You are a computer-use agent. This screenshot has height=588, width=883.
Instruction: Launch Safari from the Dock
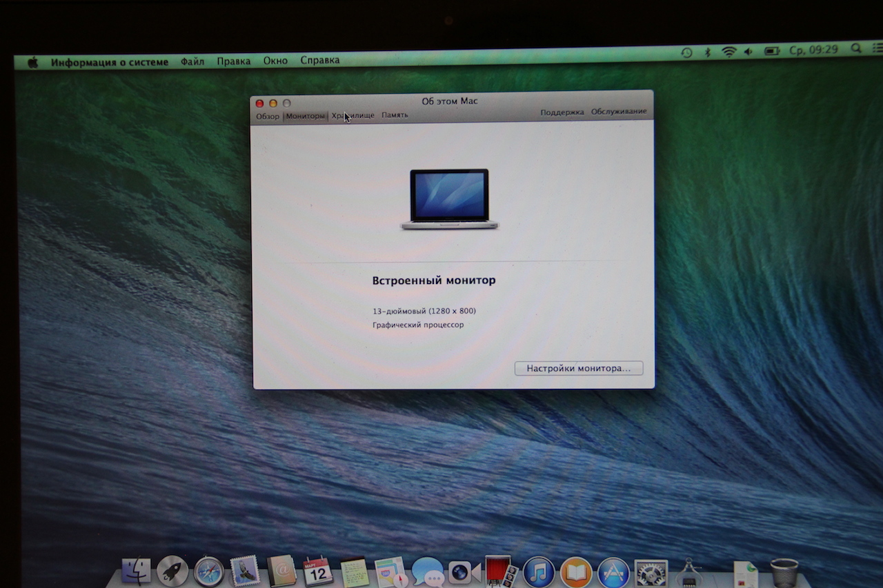[x=208, y=571]
